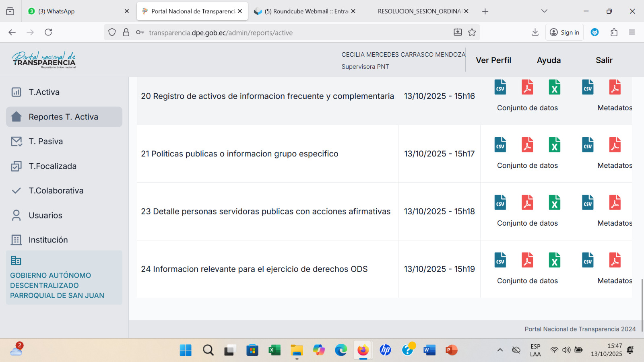Download CSV dataset for row 21 Politicas publicas

coord(500,145)
